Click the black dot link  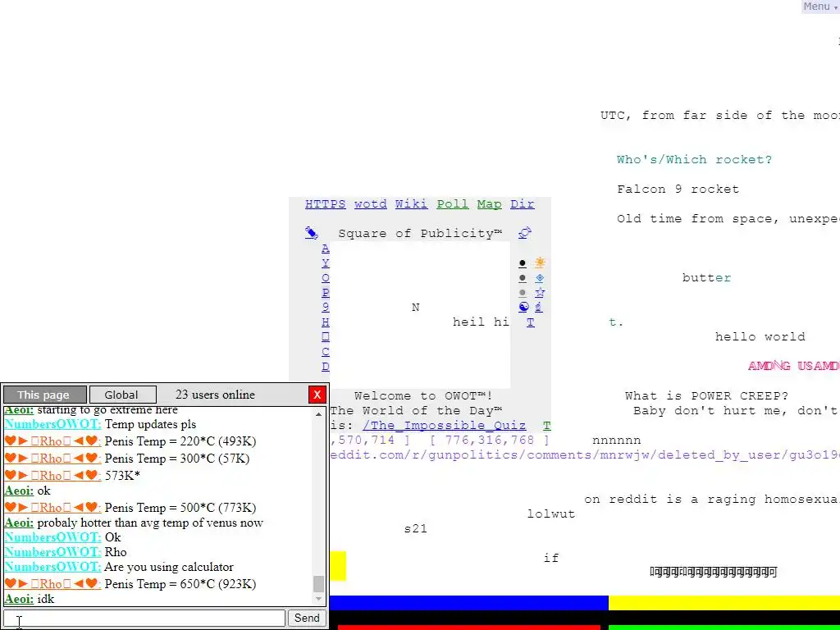tap(523, 263)
